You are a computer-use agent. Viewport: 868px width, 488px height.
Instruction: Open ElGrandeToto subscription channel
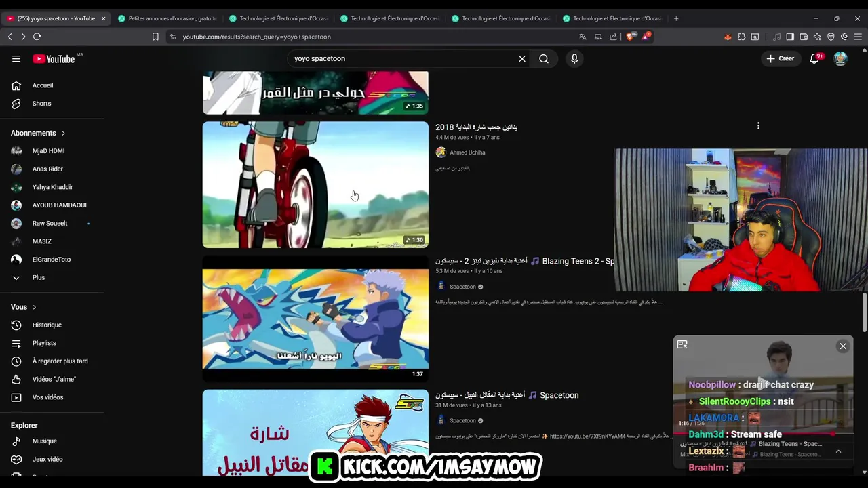click(x=52, y=260)
